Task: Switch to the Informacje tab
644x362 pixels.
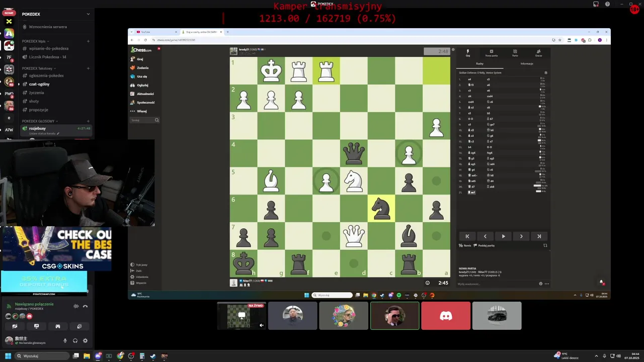Action: pyautogui.click(x=527, y=64)
